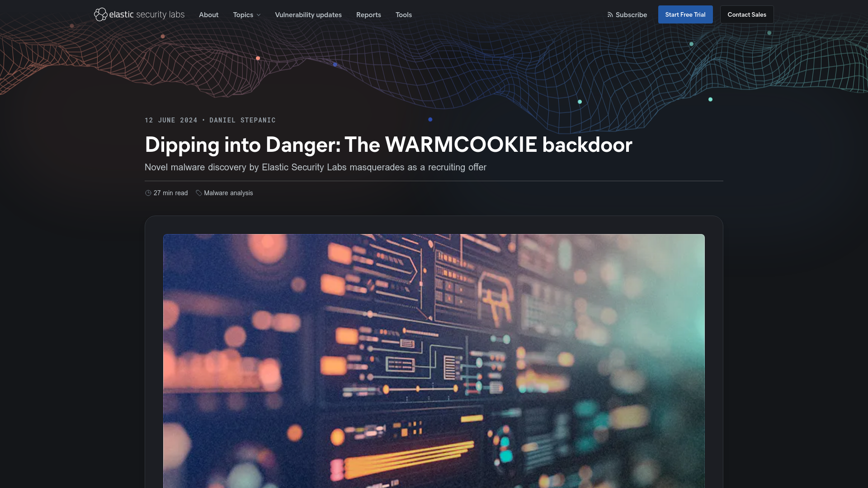This screenshot has width=868, height=488.
Task: Click the author name Daniel Stepanic
Action: click(243, 120)
